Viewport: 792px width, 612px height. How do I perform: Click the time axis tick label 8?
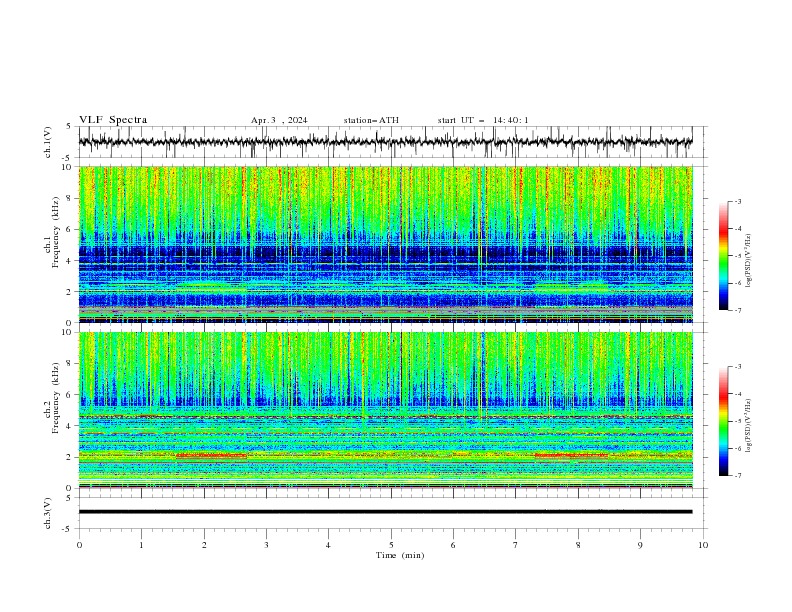(578, 545)
